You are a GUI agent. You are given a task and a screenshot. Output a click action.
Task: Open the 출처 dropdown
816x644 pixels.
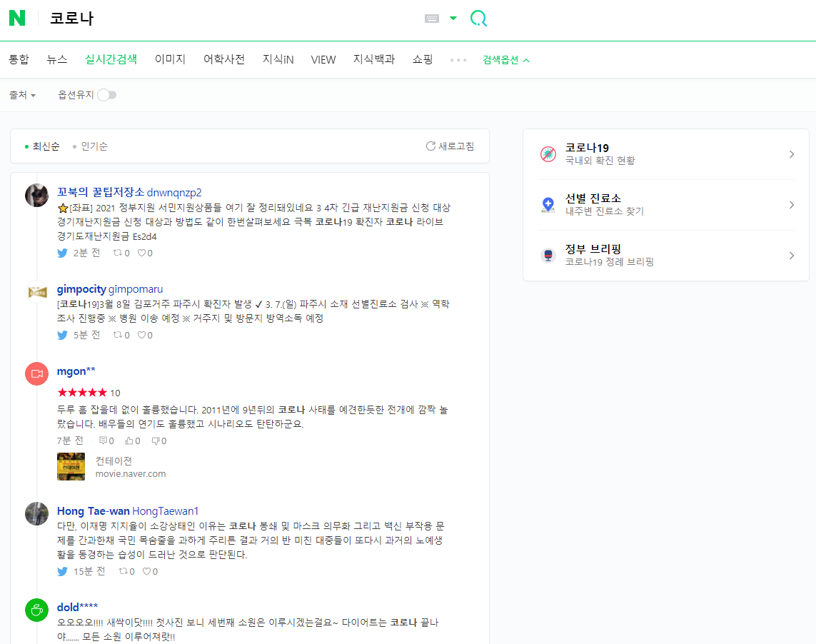pos(22,95)
